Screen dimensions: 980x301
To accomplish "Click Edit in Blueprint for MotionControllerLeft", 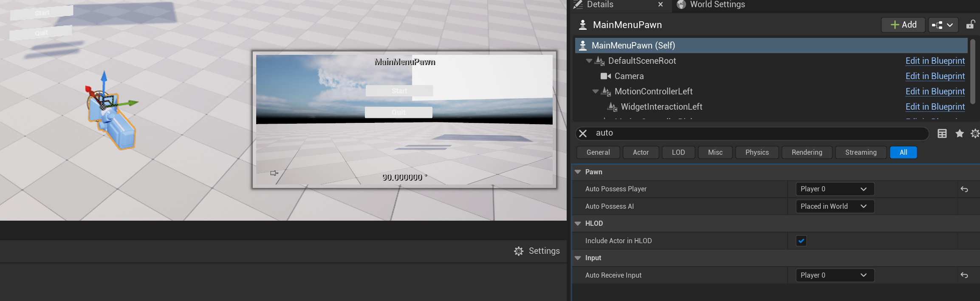I will [935, 91].
